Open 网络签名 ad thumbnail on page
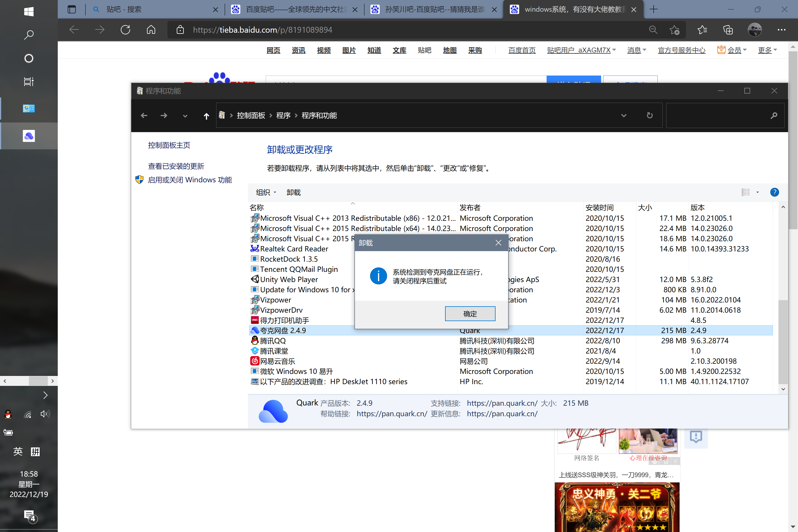This screenshot has height=532, width=798. tap(587, 441)
